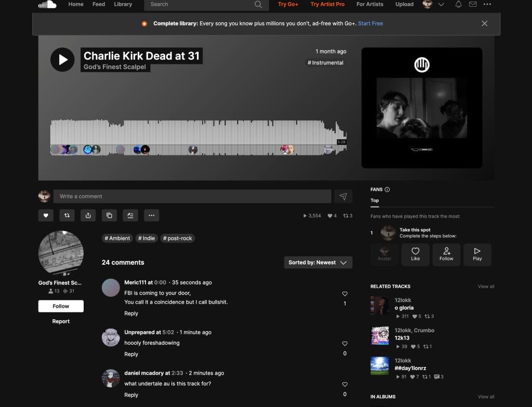Click the heart like icon below comment box
The height and width of the screenshot is (407, 532).
[x=46, y=215]
